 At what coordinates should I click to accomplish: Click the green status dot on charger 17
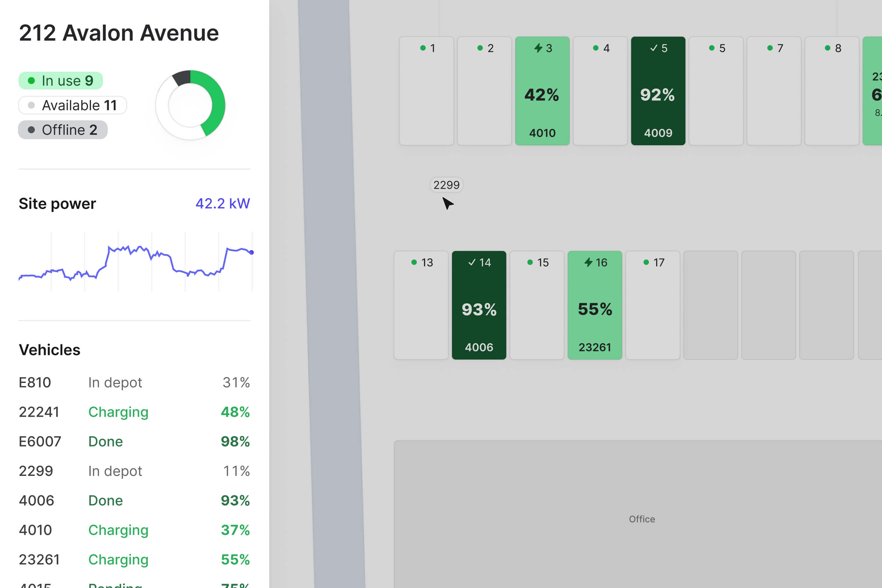646,262
